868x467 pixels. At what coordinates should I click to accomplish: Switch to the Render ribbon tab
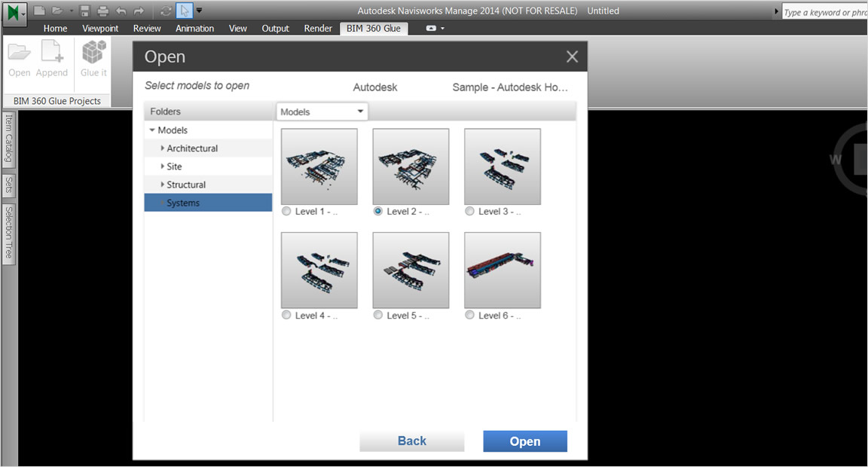[x=318, y=28]
